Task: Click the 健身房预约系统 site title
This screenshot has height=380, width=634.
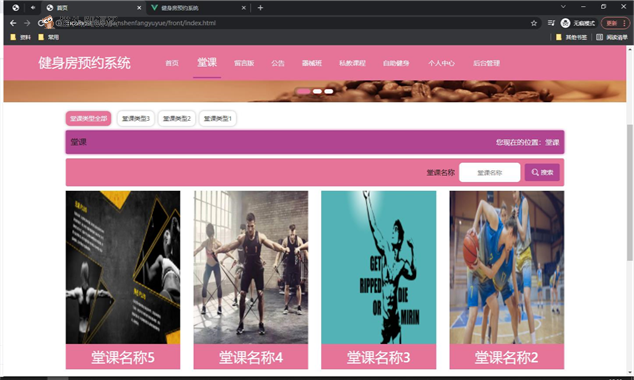Action: click(85, 63)
